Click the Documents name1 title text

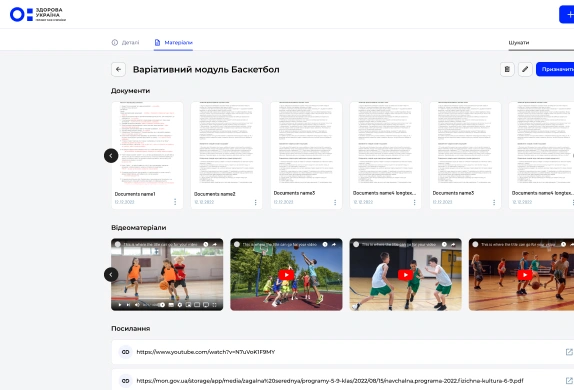click(135, 194)
